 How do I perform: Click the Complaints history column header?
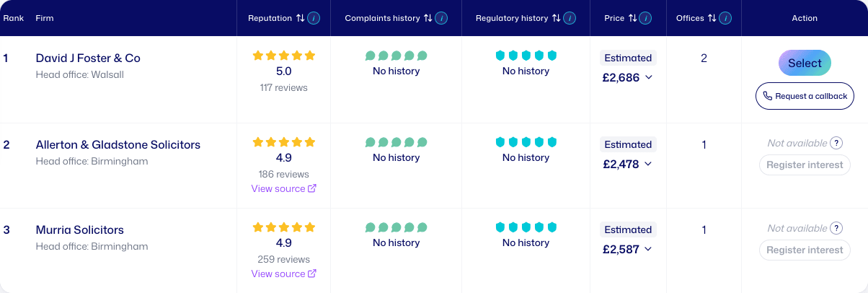382,18
